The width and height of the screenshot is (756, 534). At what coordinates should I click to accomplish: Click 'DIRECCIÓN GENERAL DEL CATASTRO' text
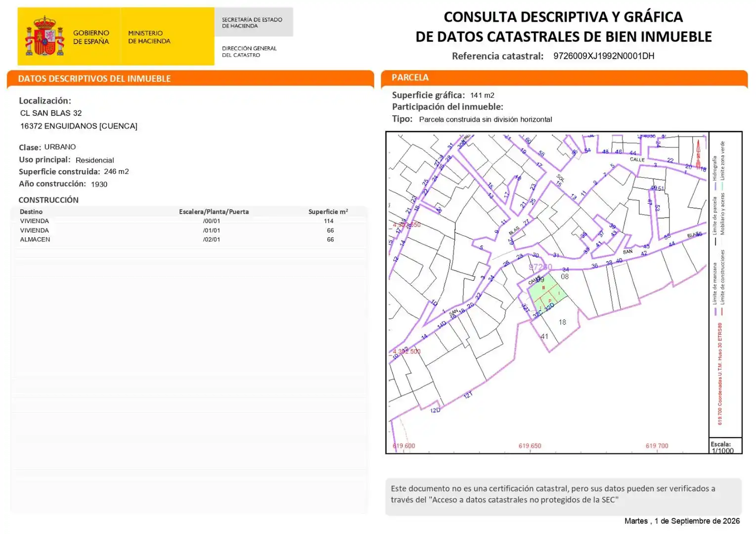(249, 51)
